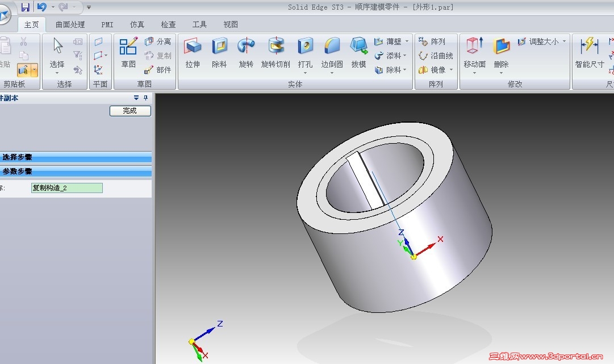Click the 薄壁 thin wall command
Viewport: 614px width, 364px height.
click(x=388, y=41)
